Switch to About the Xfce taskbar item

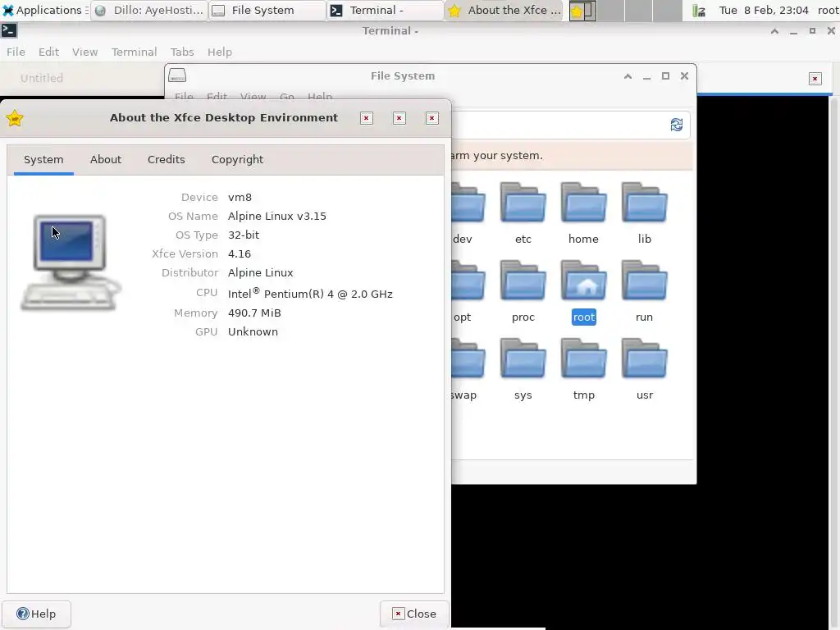(504, 10)
